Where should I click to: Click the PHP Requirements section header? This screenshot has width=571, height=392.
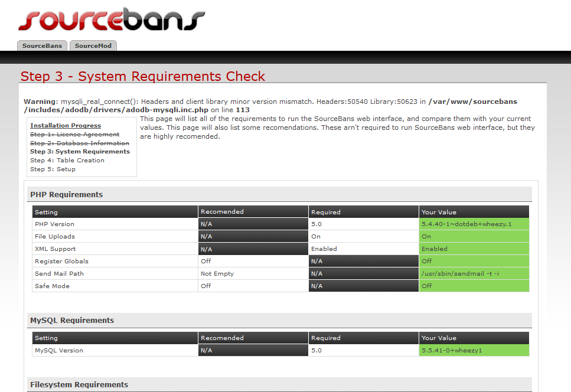(66, 194)
